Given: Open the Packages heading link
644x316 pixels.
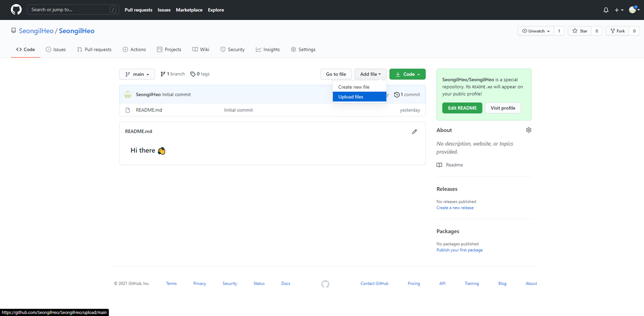Looking at the screenshot, I should click(x=448, y=232).
